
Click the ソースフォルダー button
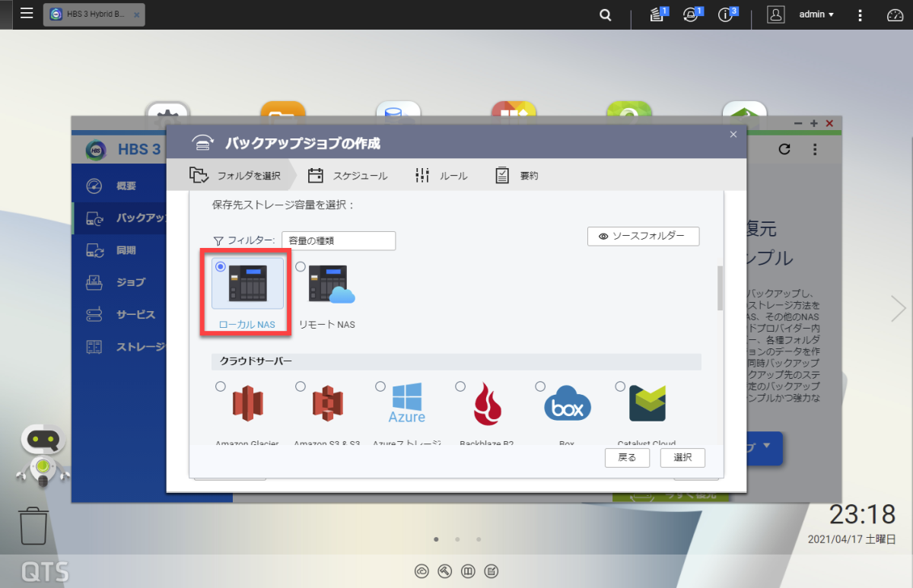644,237
